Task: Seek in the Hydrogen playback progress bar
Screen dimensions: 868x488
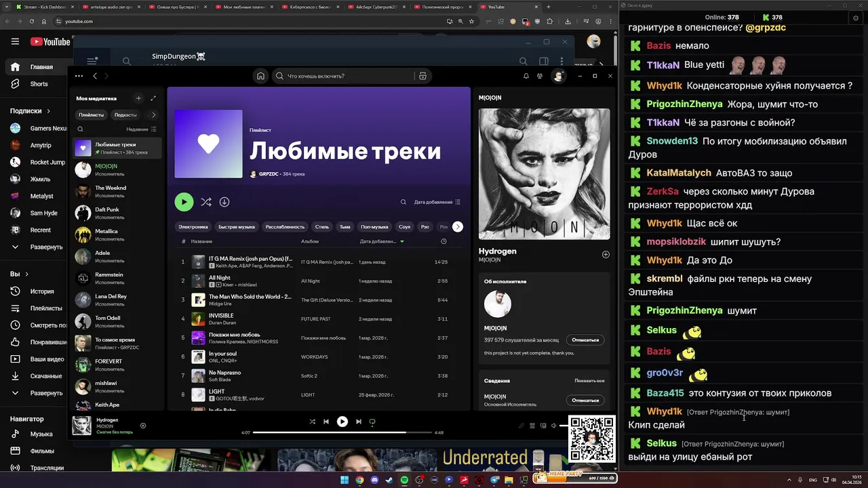Action: coord(342,432)
